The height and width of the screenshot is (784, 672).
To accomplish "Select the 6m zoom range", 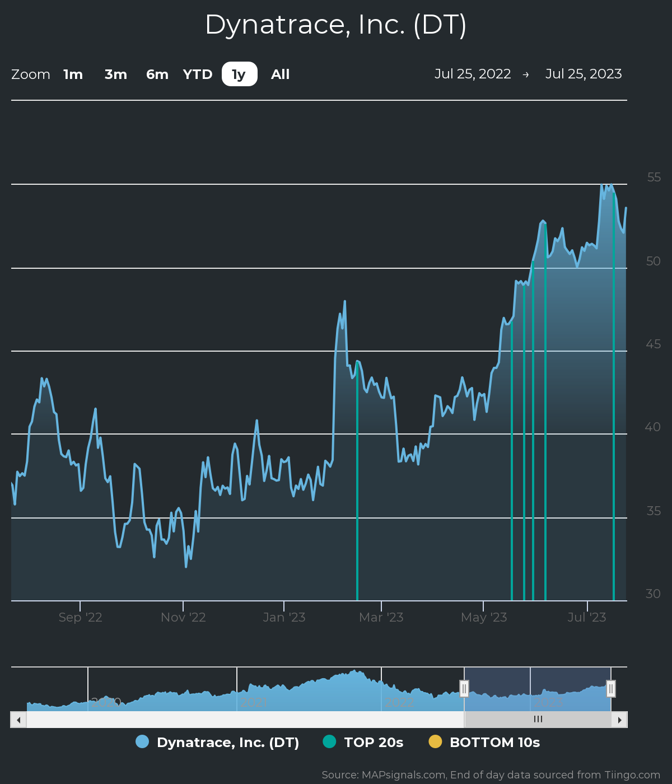I will coord(157,74).
